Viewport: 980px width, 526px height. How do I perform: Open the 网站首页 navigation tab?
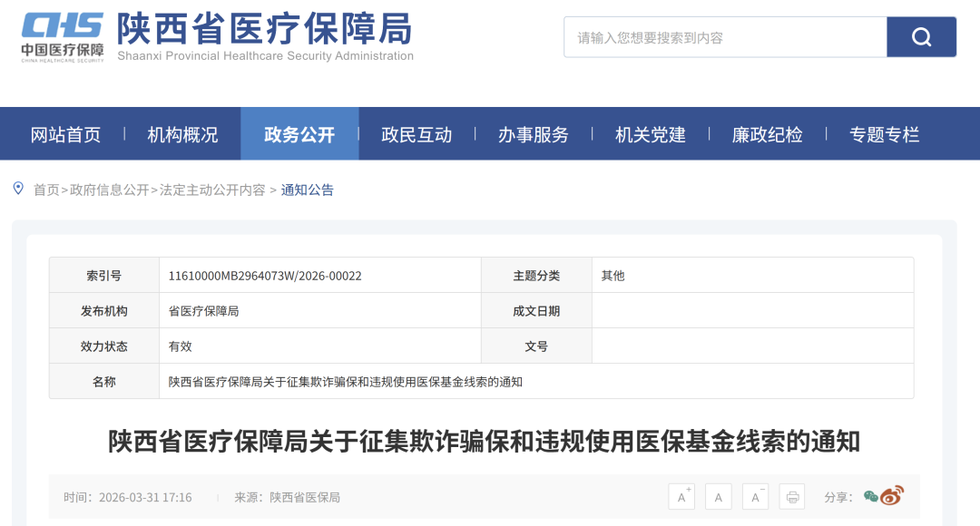[65, 134]
